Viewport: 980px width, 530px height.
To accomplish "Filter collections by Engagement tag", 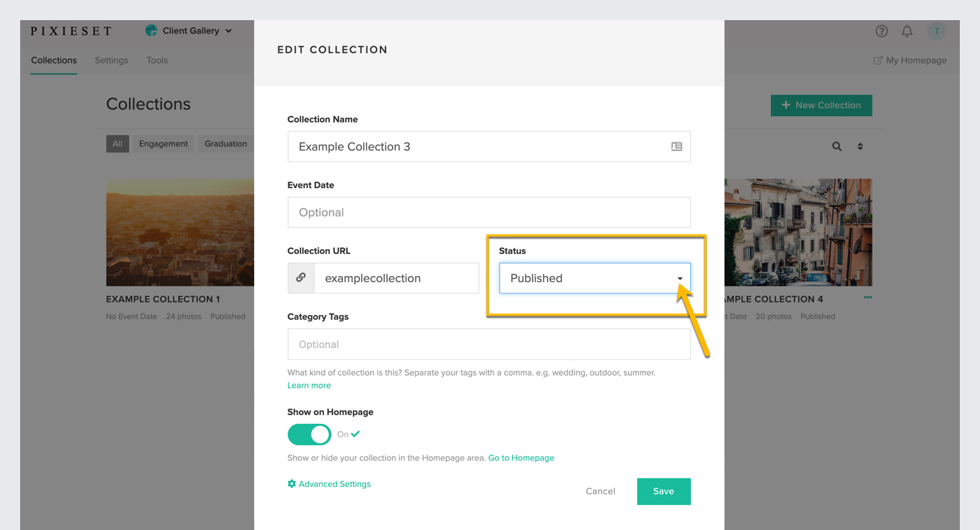I will pos(163,144).
